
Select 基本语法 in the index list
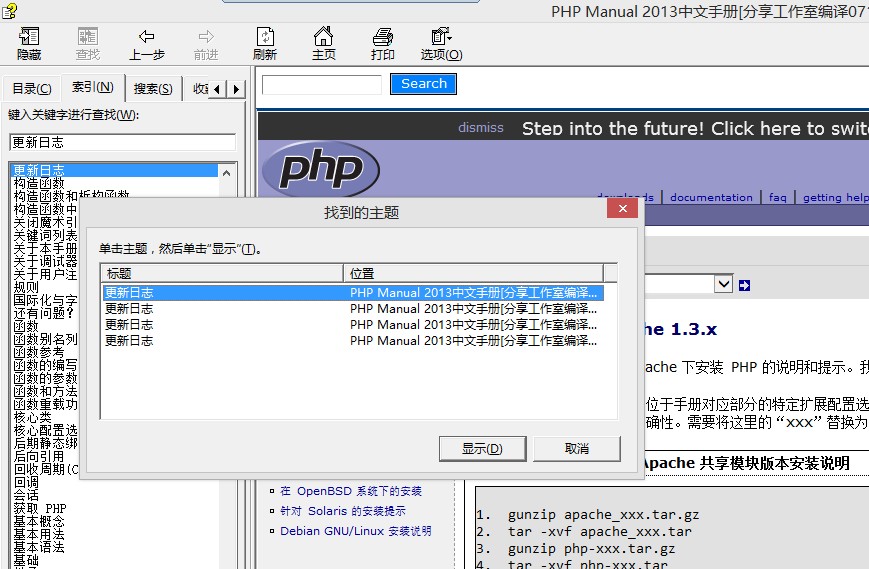pos(39,547)
